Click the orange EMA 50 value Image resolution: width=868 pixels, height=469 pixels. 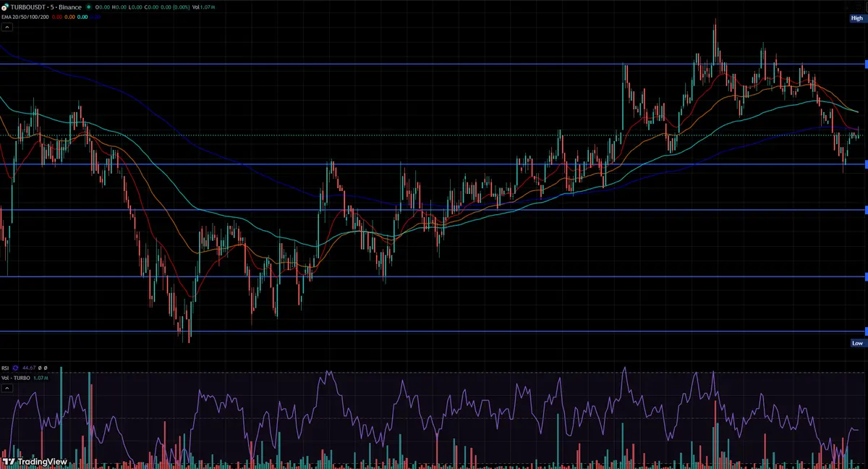pos(69,17)
